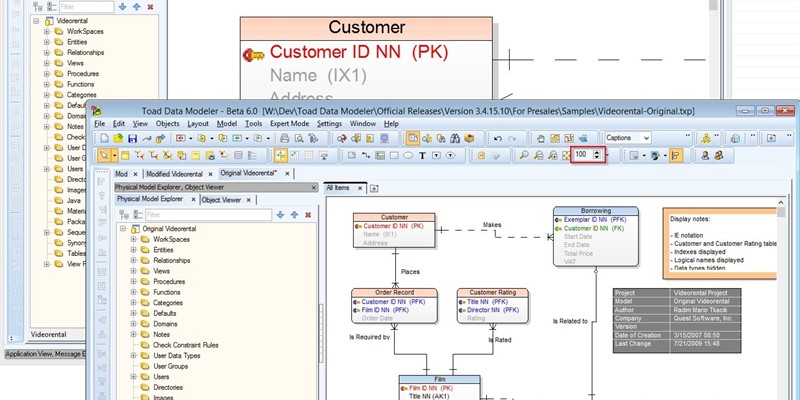The image size is (800, 400).
Task: Expand the Procedures folder in the front window tree
Action: pyautogui.click(x=134, y=282)
